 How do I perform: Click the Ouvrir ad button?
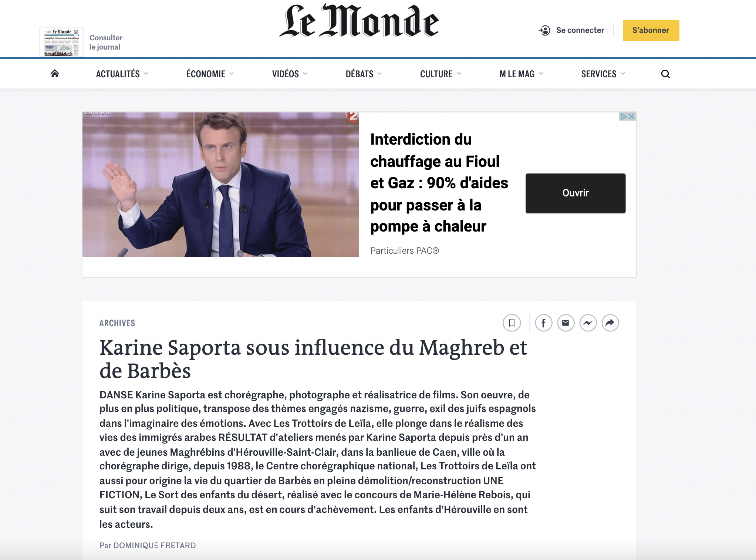point(576,193)
